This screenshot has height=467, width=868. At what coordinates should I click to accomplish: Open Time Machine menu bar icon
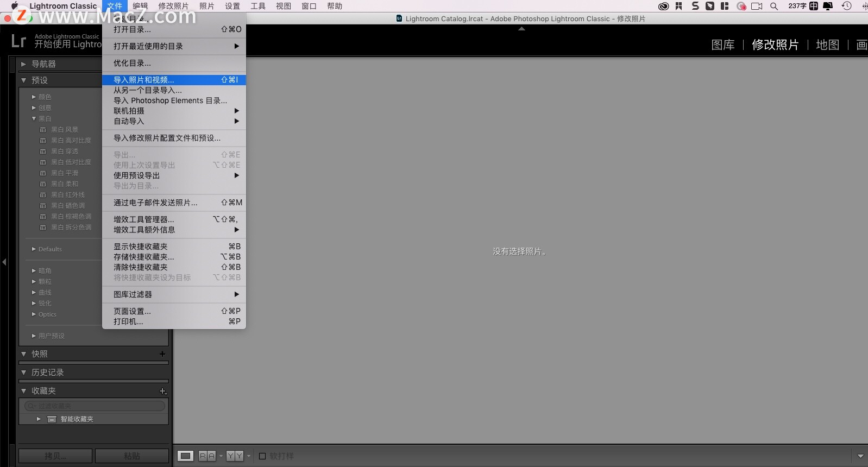click(846, 6)
